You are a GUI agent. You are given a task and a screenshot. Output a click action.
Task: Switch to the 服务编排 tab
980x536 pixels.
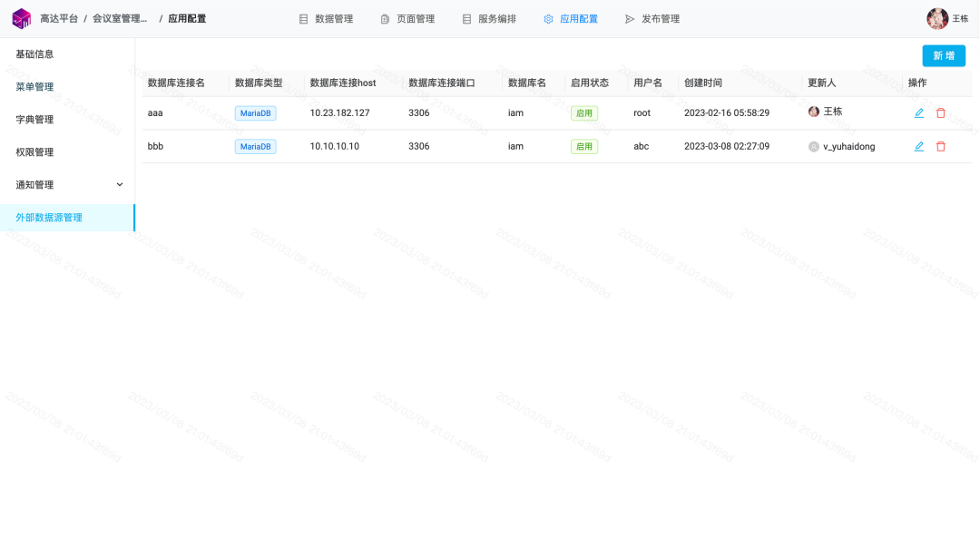click(x=497, y=19)
